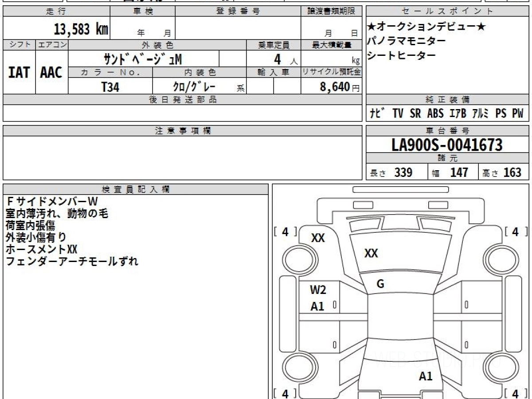Screen dimensions: 532x399
Task: Select the ★オークションデビュー★ line
Action: (x=426, y=27)
